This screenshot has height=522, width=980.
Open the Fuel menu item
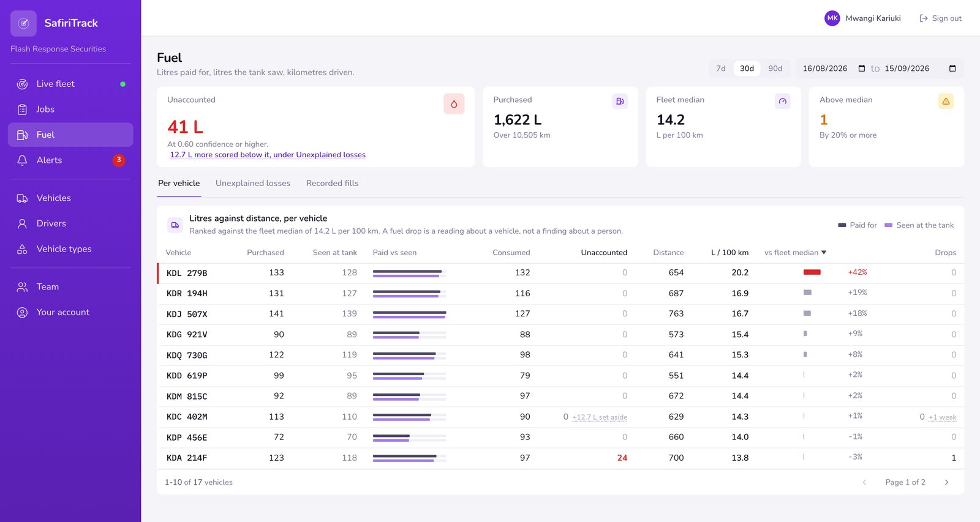70,135
